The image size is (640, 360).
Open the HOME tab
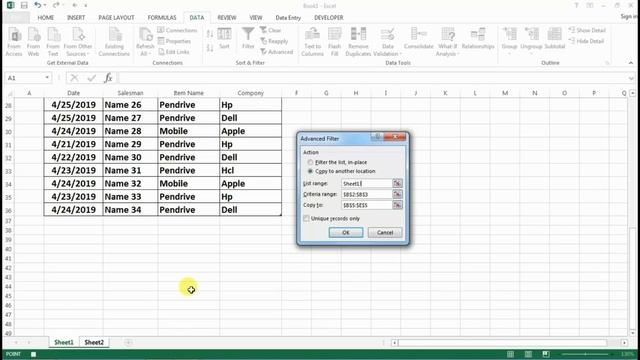coord(46,18)
